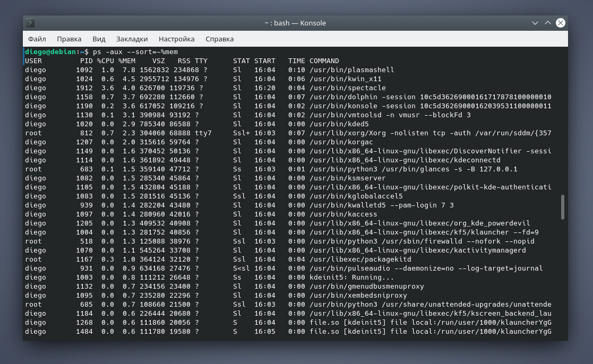This screenshot has height=364, width=593.
Task: Open the Закладки menu
Action: pyautogui.click(x=132, y=39)
